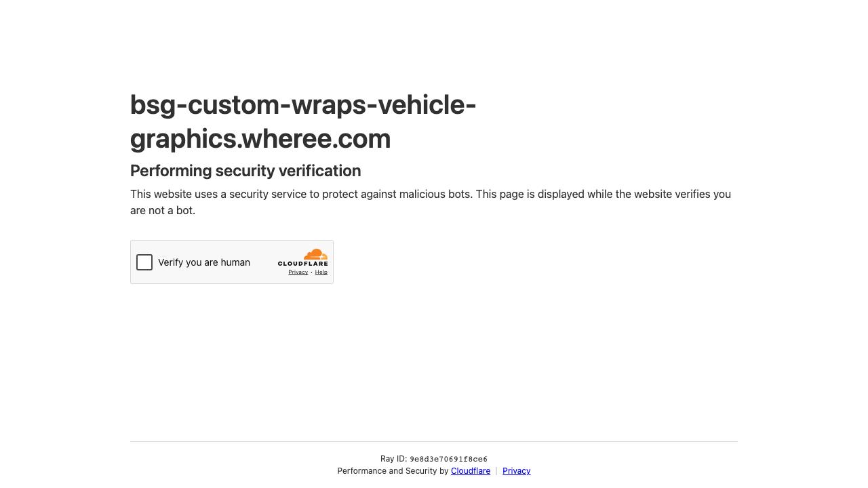Screen dimensions: 868x488
Task: Click the Ray ID value 9e8d3e70691f8ce6
Action: coord(448,460)
